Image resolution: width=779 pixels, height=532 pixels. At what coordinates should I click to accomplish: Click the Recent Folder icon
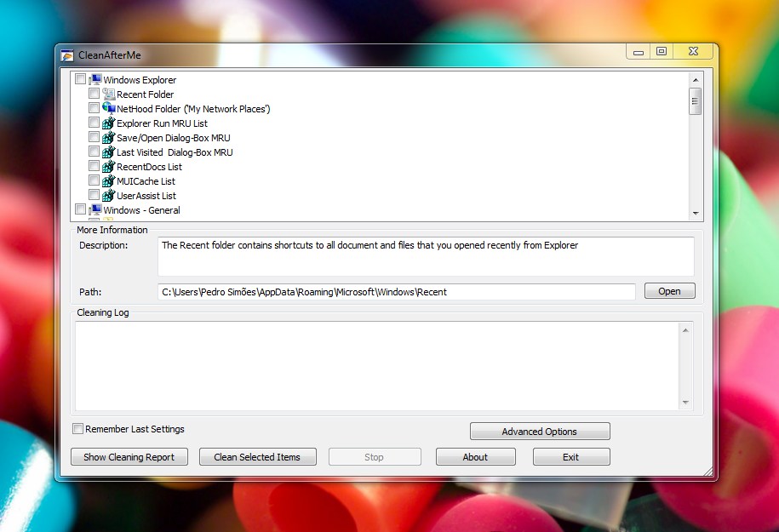pos(108,94)
